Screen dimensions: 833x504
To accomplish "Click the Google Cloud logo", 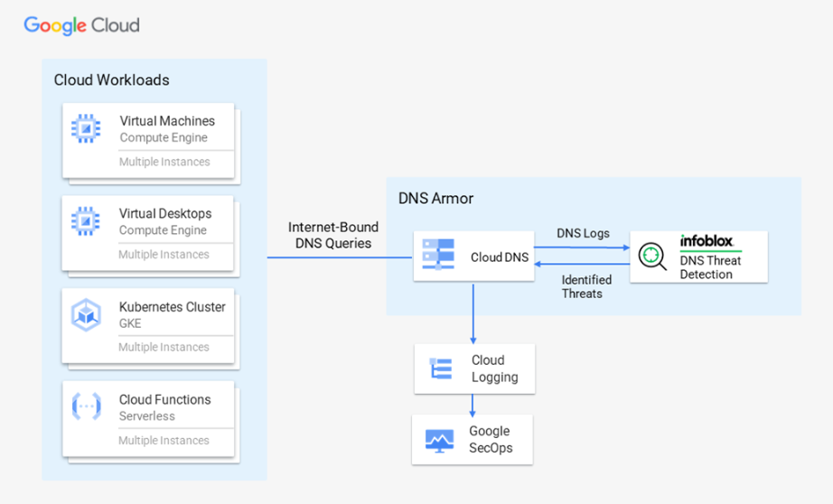I will (82, 25).
